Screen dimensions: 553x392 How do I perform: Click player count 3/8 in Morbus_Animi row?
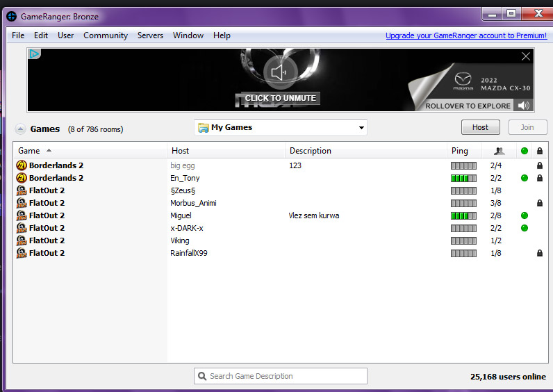coord(495,203)
